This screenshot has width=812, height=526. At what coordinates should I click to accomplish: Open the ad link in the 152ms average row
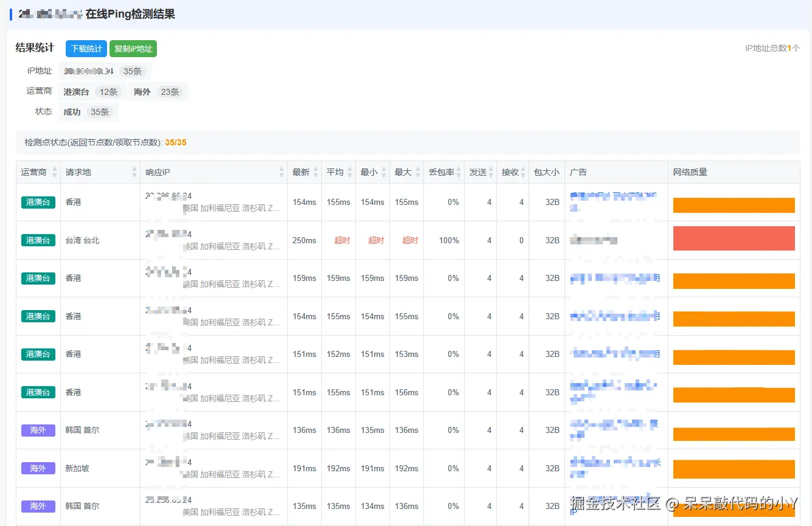615,354
